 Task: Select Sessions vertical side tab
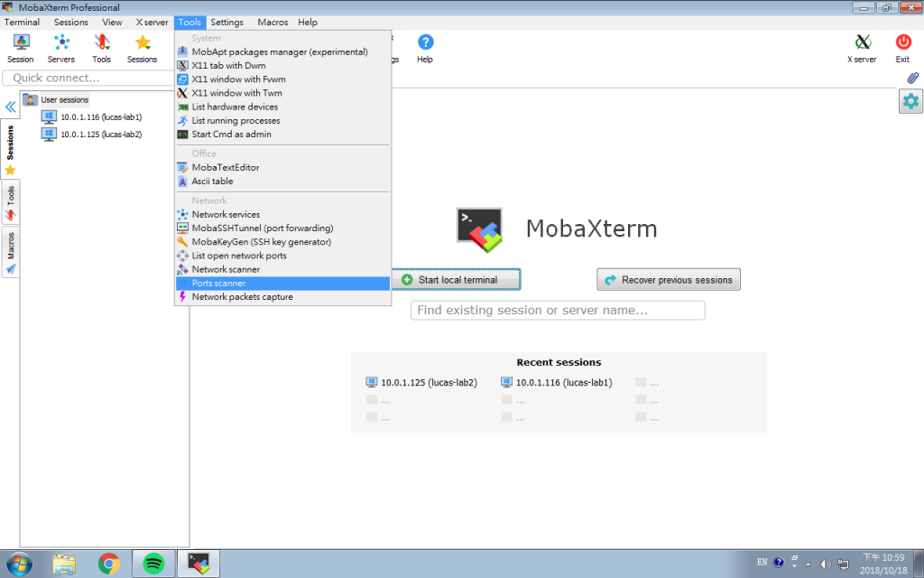click(10, 150)
